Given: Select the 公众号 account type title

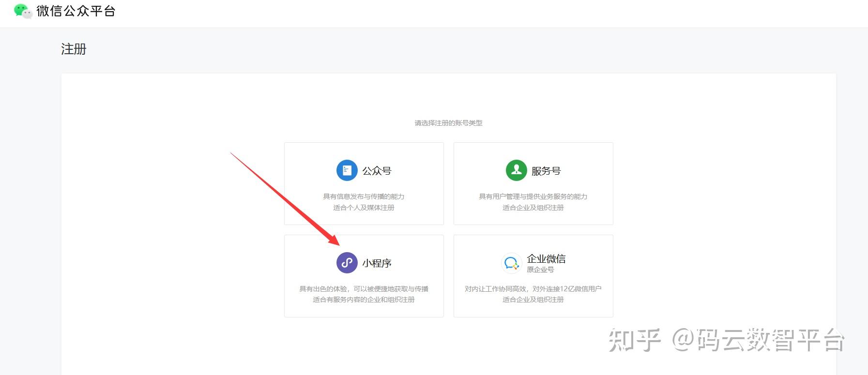Looking at the screenshot, I should coord(377,171).
